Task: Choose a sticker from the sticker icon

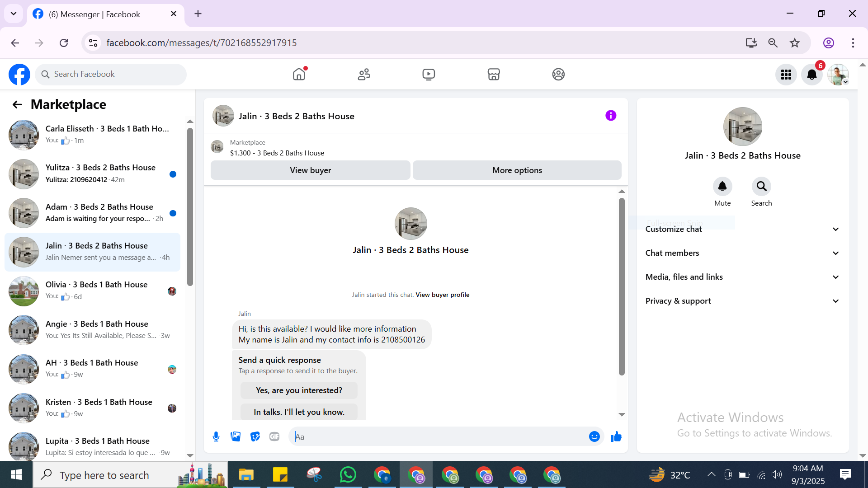Action: pos(255,436)
